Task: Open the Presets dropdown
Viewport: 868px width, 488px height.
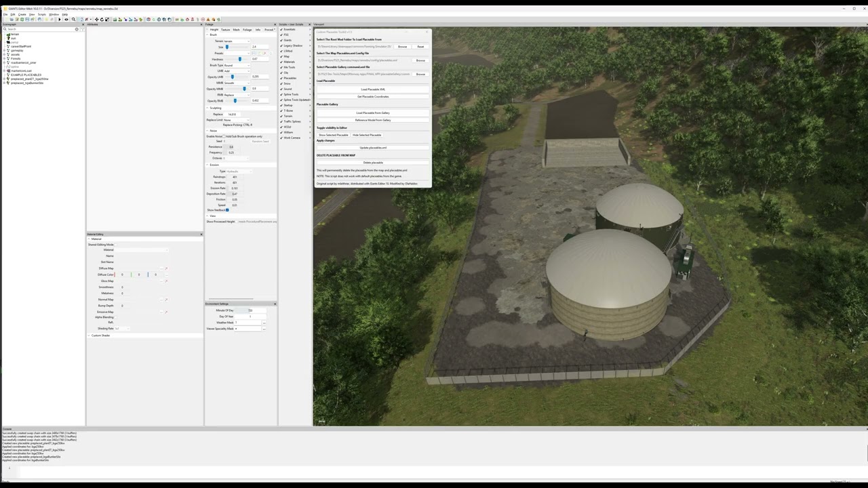Action: pyautogui.click(x=237, y=53)
